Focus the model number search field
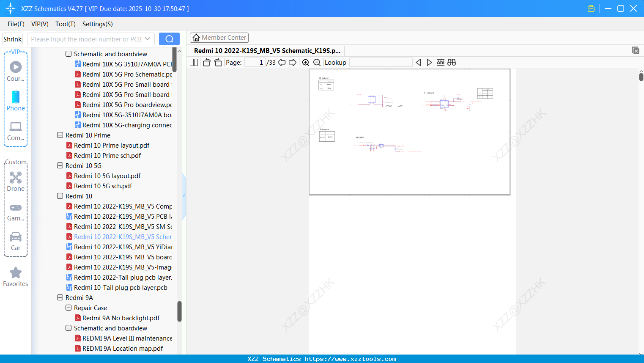 click(86, 39)
